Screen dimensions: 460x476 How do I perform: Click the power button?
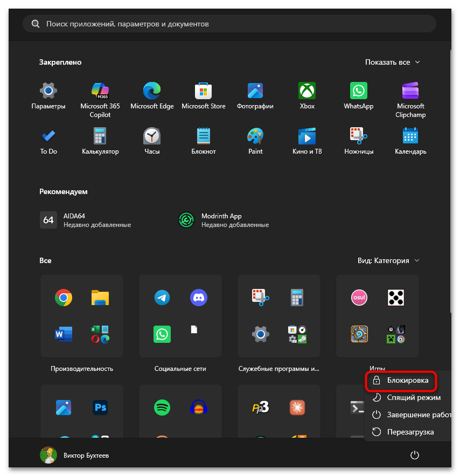[415, 455]
